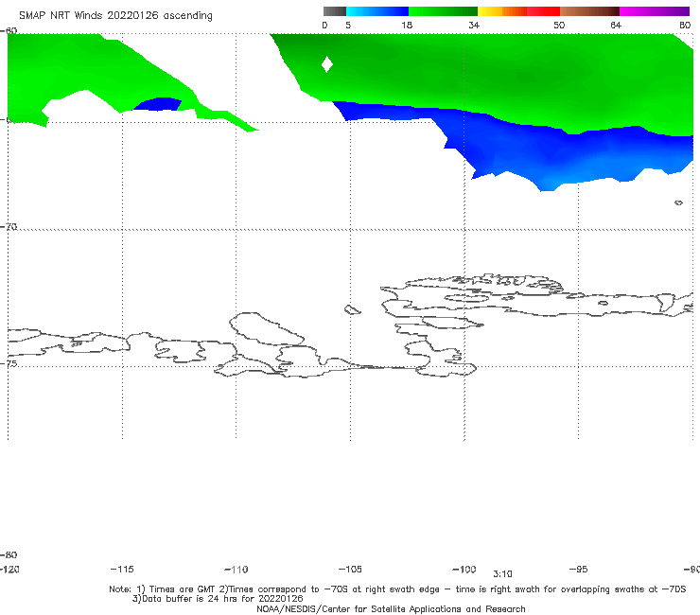Click the color scale label 18
The image size is (700, 615).
click(x=407, y=25)
